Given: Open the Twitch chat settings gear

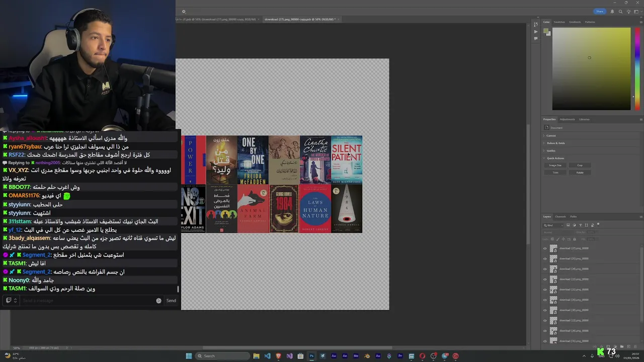Looking at the screenshot, I should (158, 301).
